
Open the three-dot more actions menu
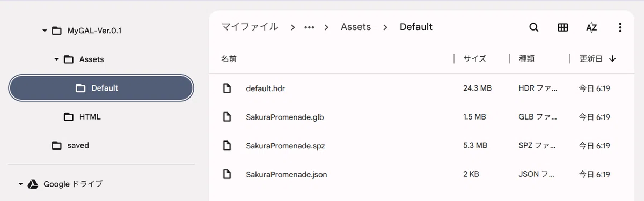tap(620, 27)
